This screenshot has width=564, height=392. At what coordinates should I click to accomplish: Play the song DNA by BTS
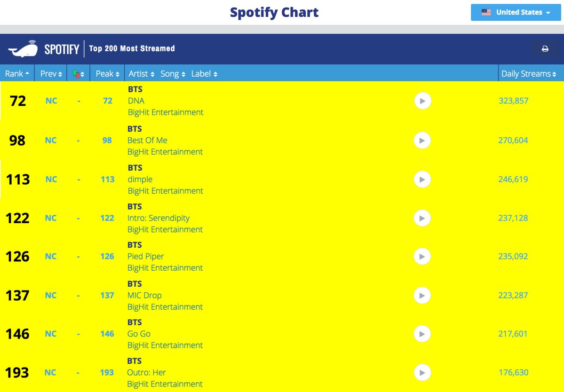(x=422, y=101)
